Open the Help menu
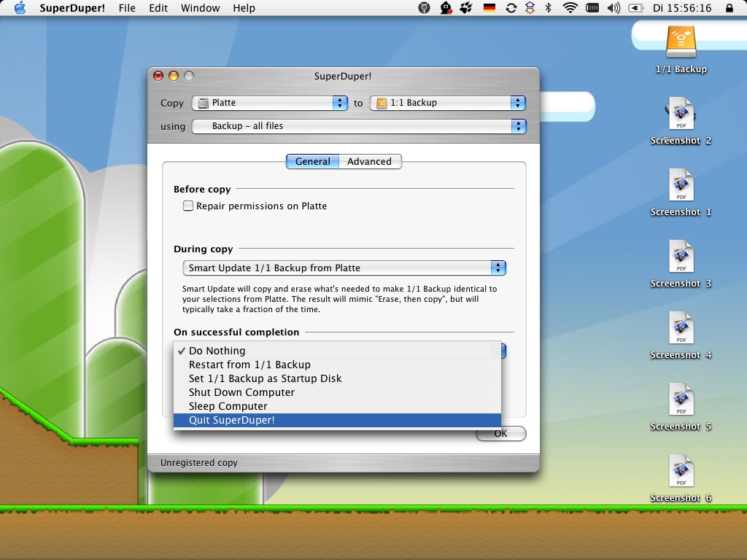Image resolution: width=747 pixels, height=560 pixels. tap(244, 8)
